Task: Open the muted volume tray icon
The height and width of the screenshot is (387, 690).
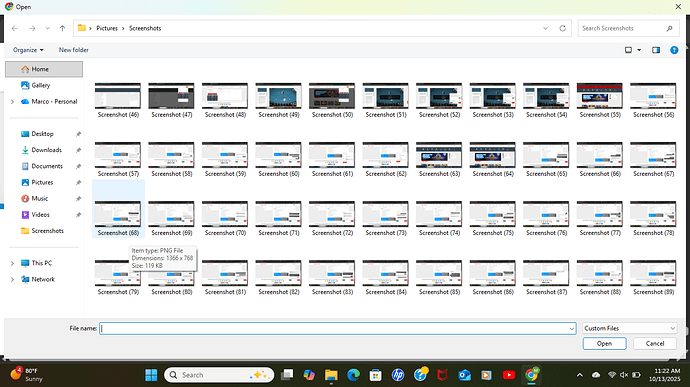Action: tap(624, 375)
